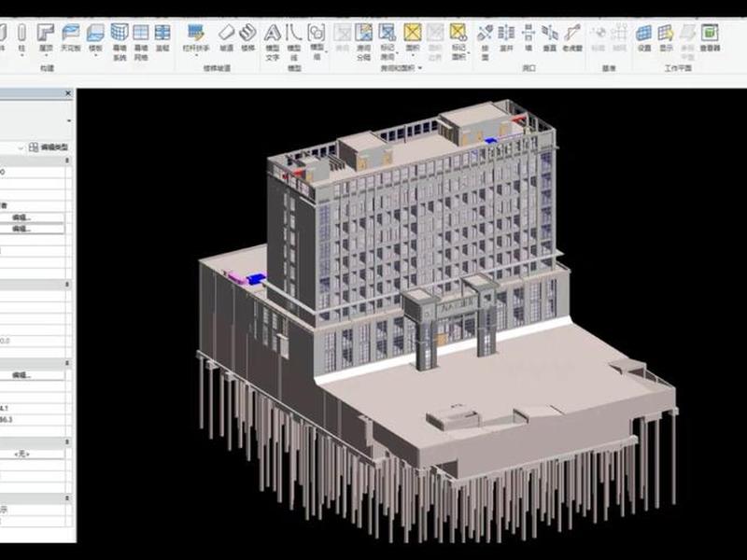
Task: Close the Properties palette
Action: pyautogui.click(x=67, y=93)
